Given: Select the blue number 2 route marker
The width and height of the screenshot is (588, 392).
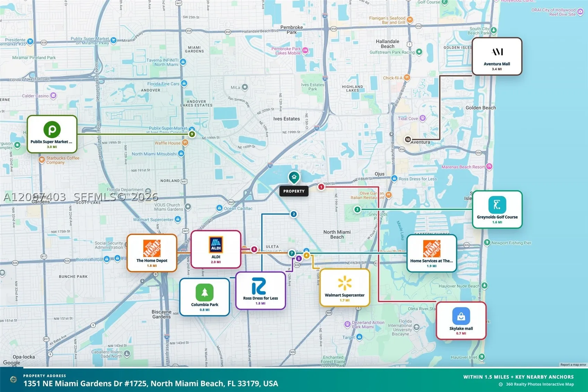Looking at the screenshot, I should coord(293,214).
